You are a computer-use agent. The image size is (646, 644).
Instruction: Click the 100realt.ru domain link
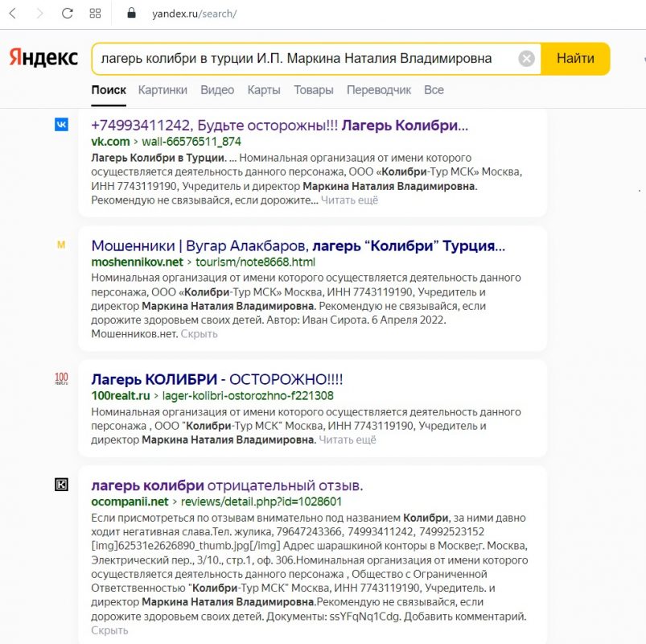[121, 396]
